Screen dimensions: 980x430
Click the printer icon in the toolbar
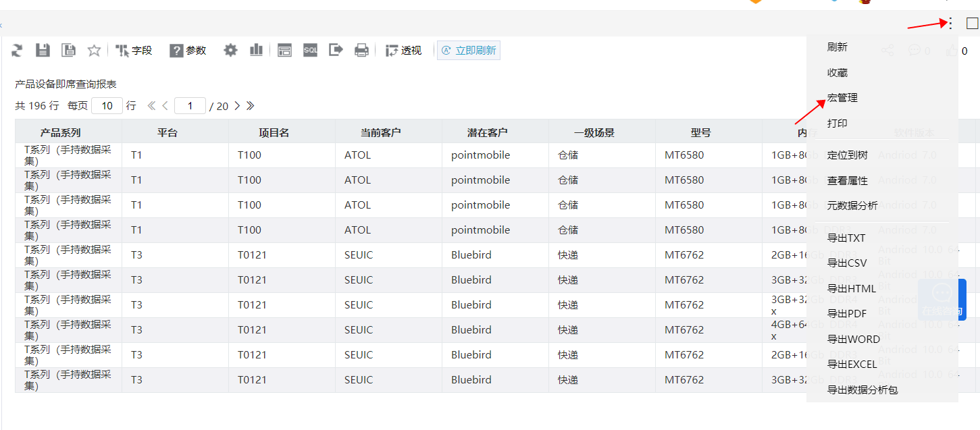[x=362, y=50]
